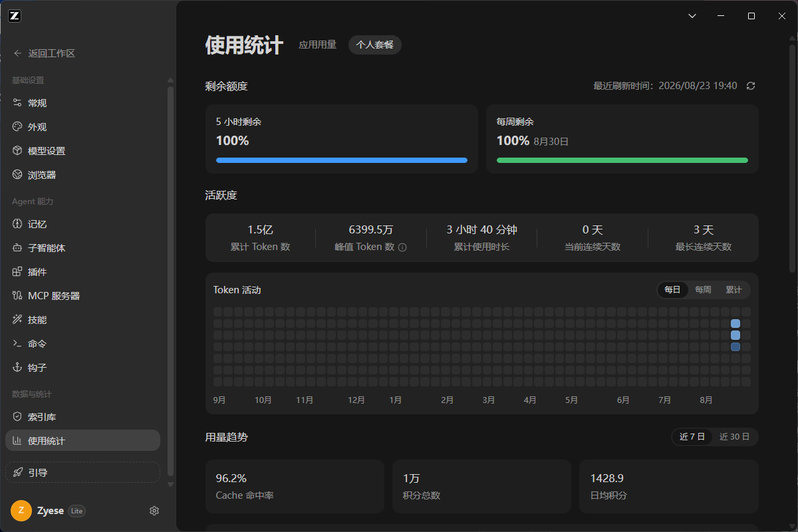Image resolution: width=798 pixels, height=532 pixels.
Task: Click the topmost blue Token activity cell
Action: pos(735,323)
